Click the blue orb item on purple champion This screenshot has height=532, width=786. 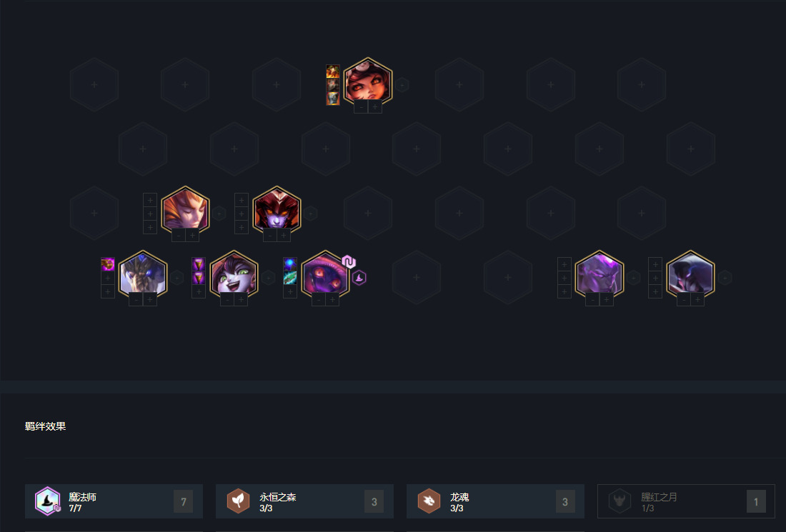tap(290, 264)
